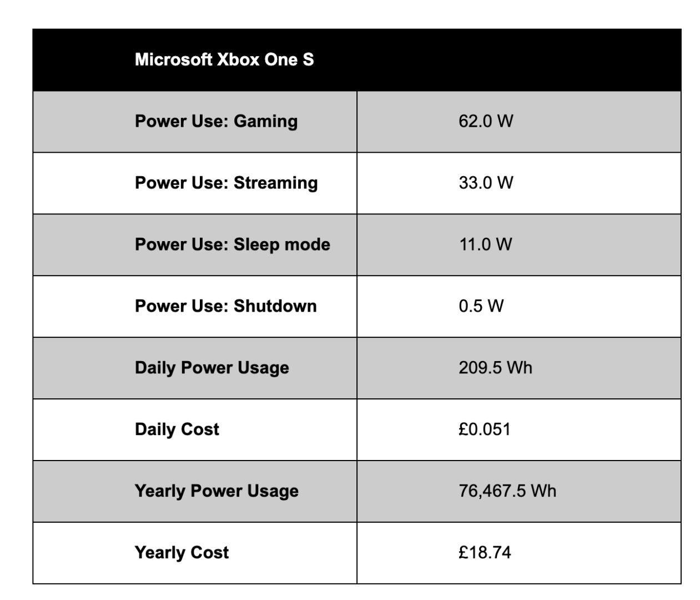
Task: Click the 0.5 W value
Action: (481, 306)
